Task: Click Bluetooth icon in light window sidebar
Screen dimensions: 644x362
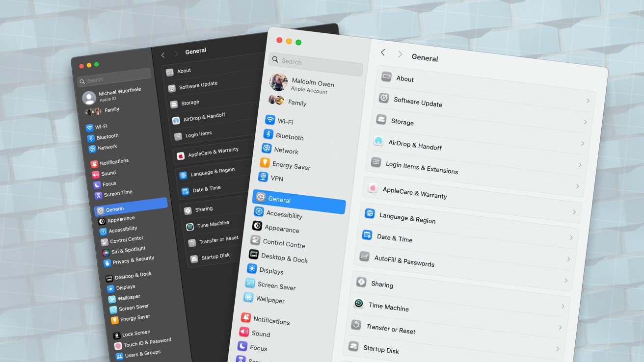Action: pyautogui.click(x=268, y=134)
